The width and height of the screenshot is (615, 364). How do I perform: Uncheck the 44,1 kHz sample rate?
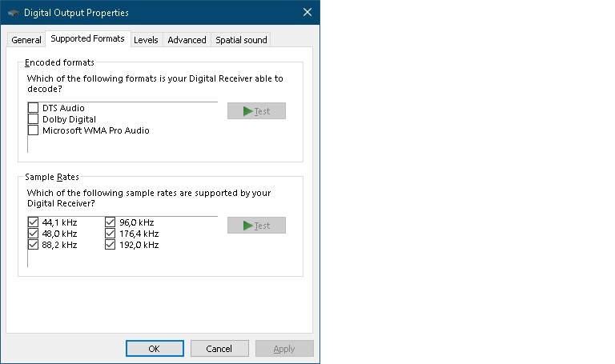(34, 222)
